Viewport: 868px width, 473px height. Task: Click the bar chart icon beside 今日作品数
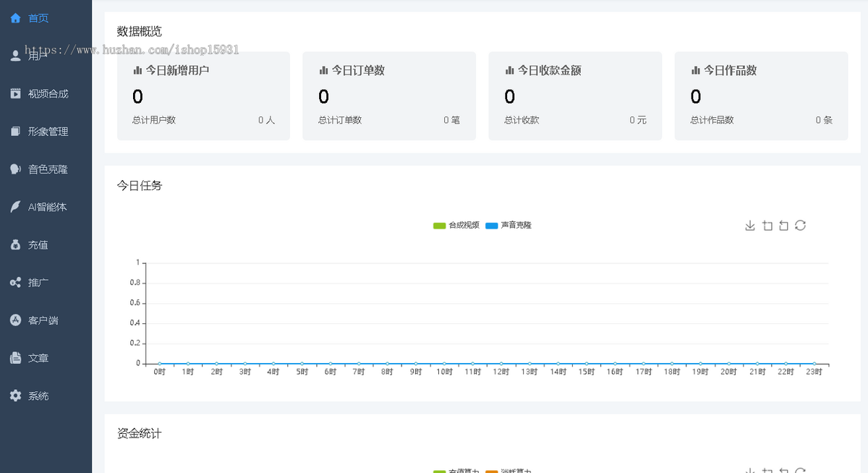(695, 70)
